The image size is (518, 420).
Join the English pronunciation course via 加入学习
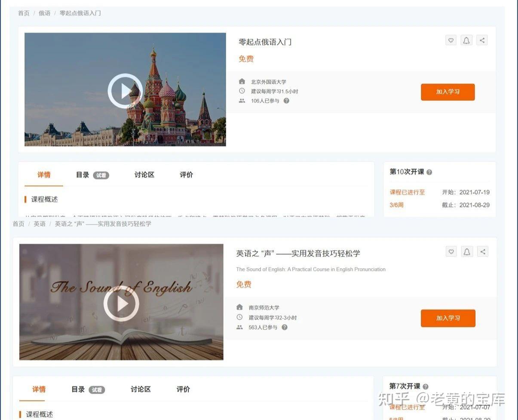448,318
